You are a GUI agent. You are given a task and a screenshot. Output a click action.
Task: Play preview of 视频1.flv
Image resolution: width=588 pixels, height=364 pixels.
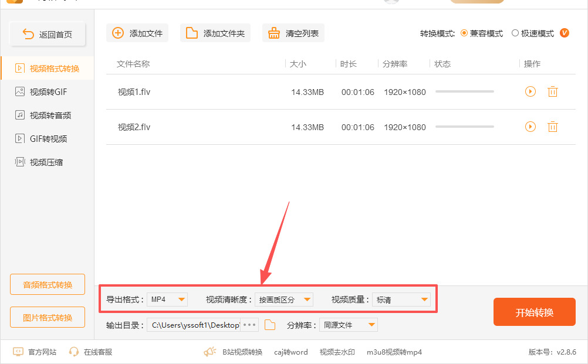point(530,91)
